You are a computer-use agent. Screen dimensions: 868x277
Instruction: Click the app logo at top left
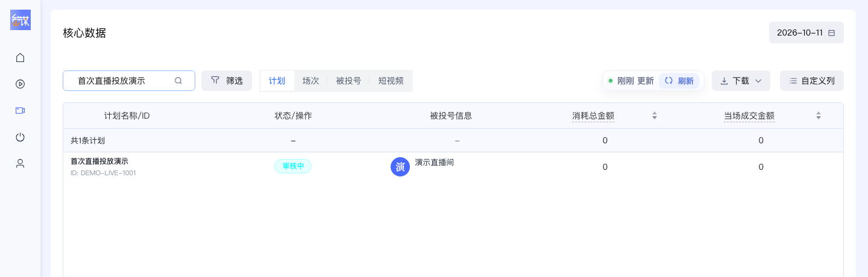coord(20,20)
